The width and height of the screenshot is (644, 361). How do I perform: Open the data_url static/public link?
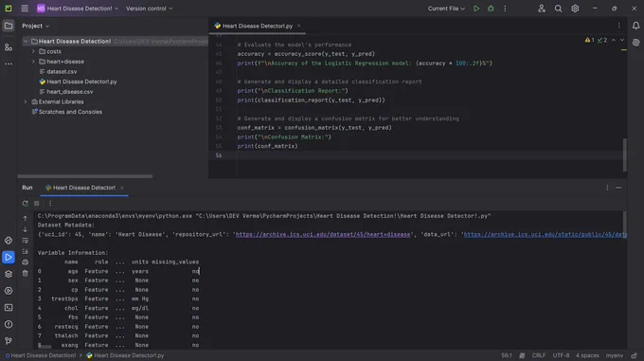point(545,234)
